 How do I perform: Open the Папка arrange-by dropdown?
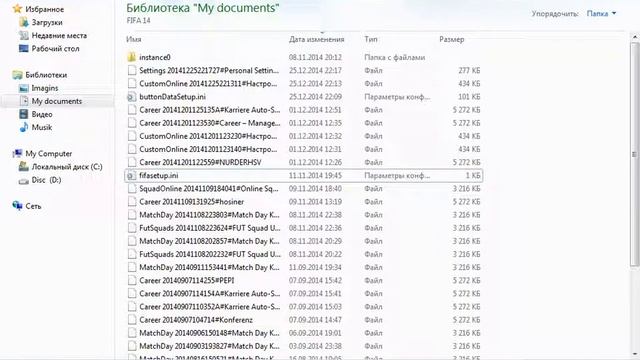601,13
